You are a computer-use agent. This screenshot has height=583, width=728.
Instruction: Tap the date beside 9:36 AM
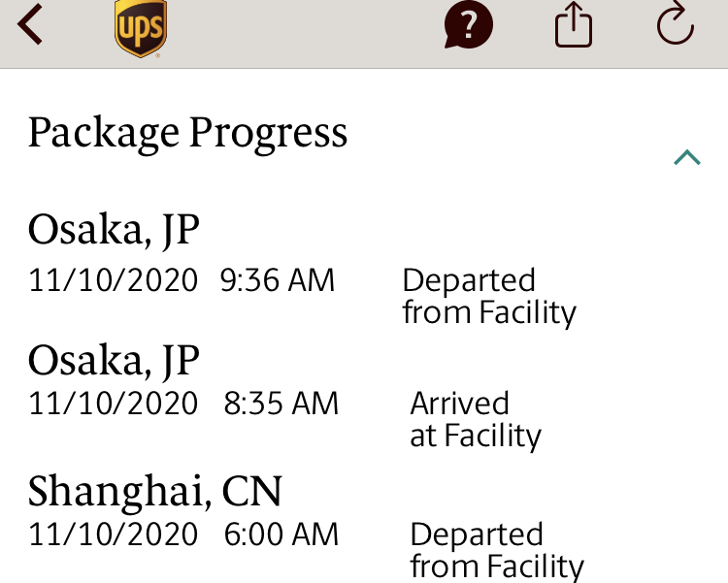click(x=113, y=280)
